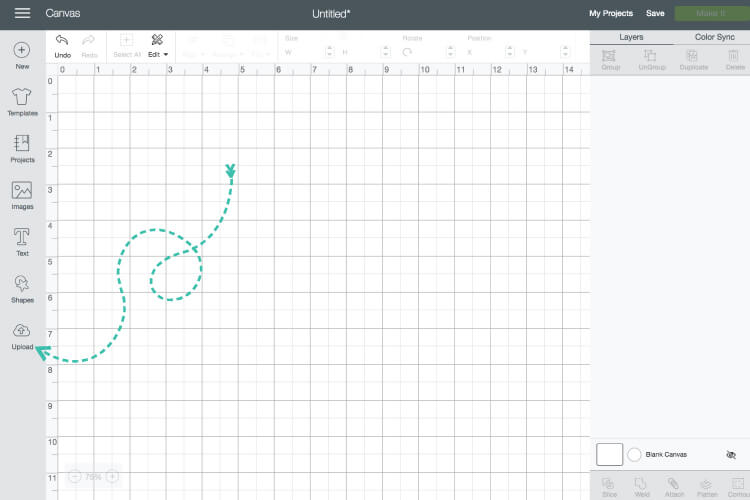This screenshot has height=500, width=750.
Task: Add Text to the canvas
Action: coord(22,242)
